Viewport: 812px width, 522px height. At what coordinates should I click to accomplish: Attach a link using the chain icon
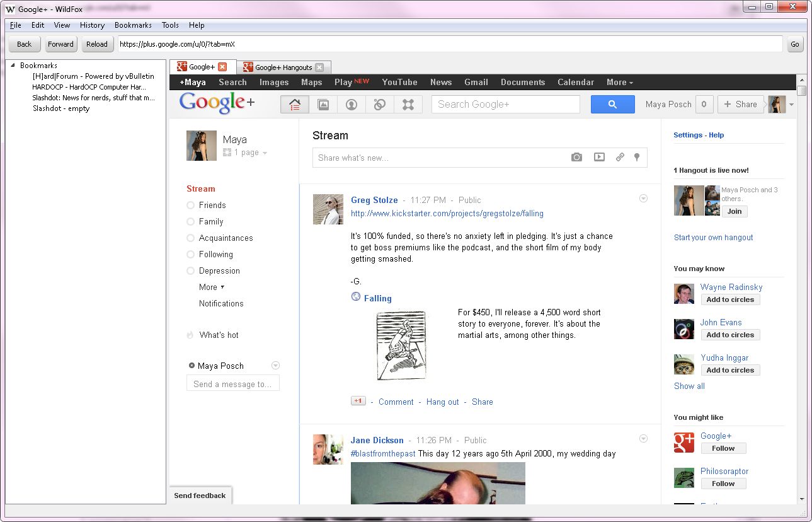pyautogui.click(x=620, y=158)
